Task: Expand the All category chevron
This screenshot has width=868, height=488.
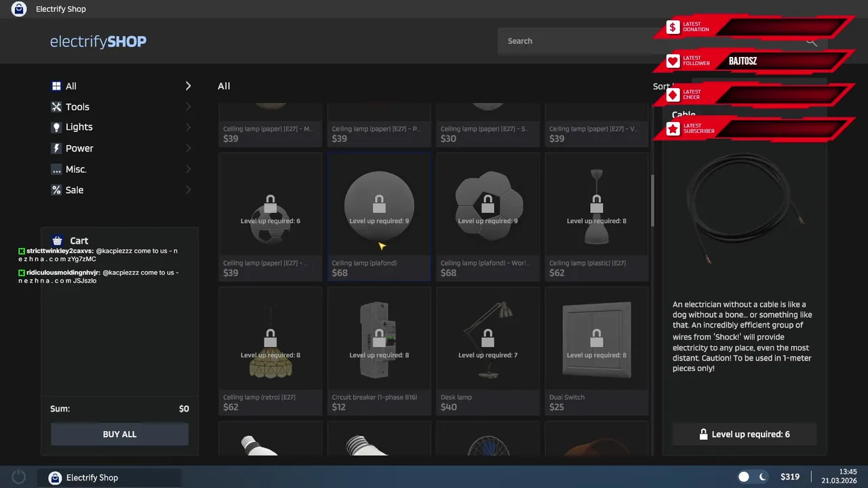Action: point(188,86)
